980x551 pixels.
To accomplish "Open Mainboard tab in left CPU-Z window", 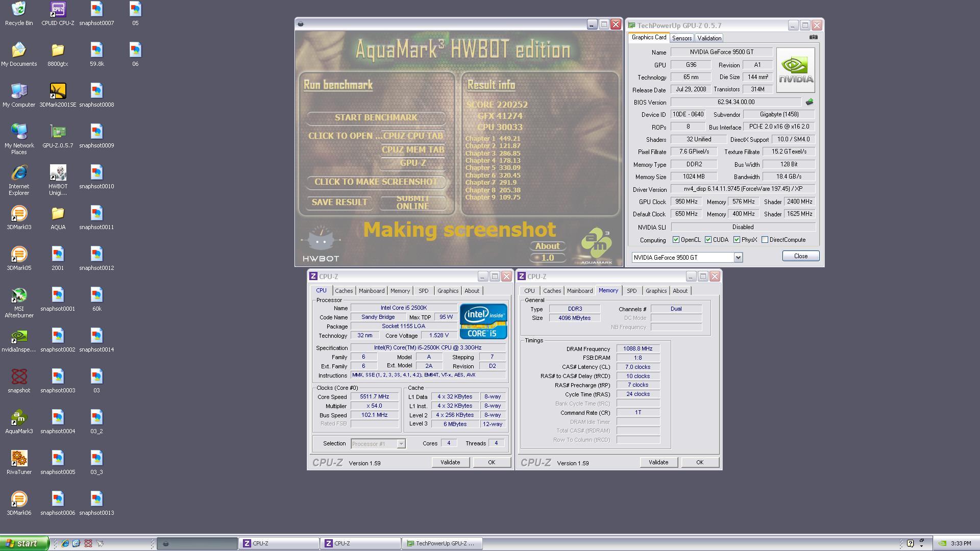I will click(x=372, y=291).
